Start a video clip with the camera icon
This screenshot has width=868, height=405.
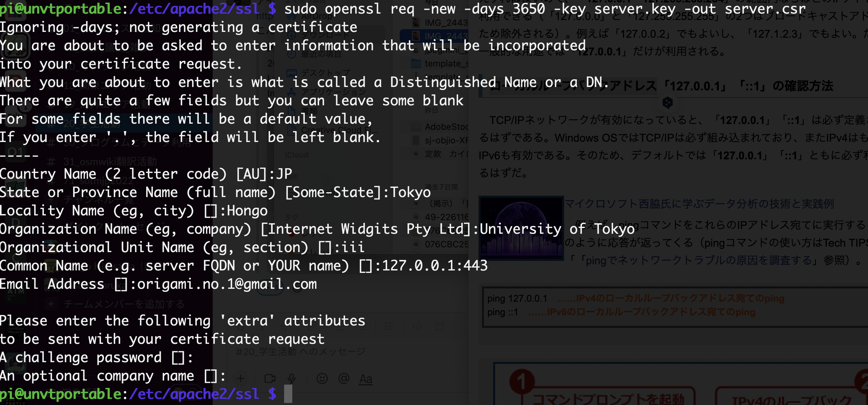(270, 378)
